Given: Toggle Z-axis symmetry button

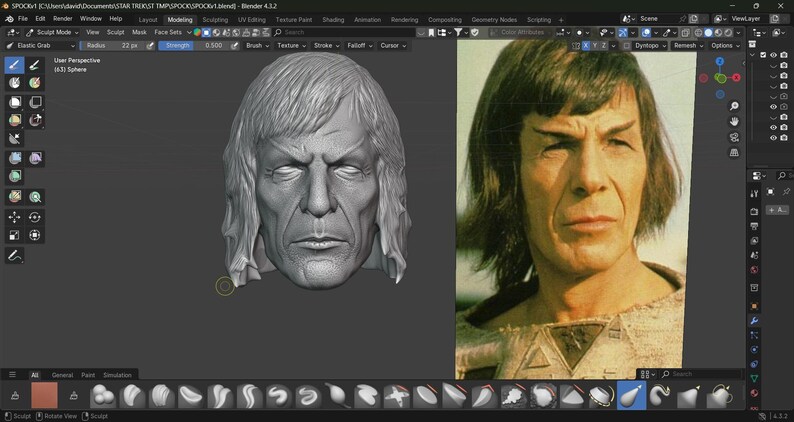Looking at the screenshot, I should [x=604, y=46].
